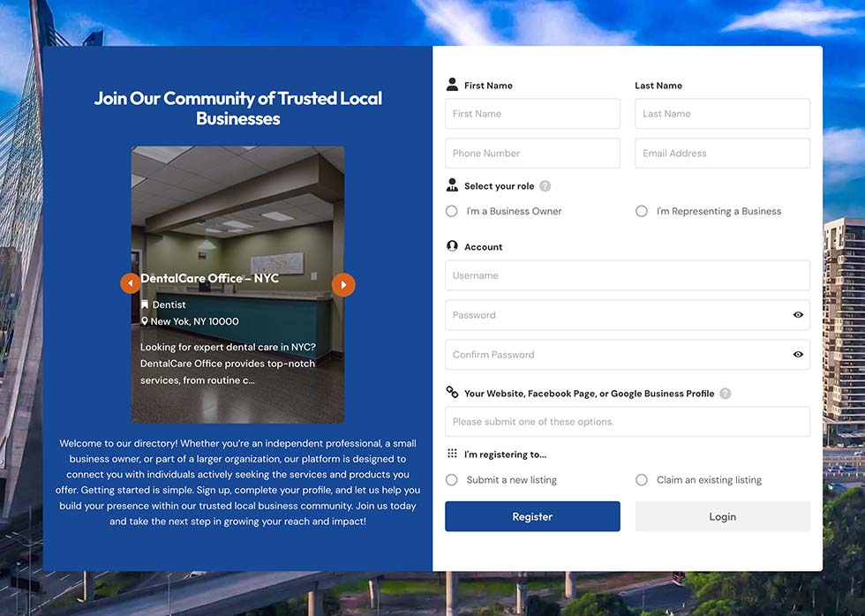Choose I'm Representing a Business
Viewport: 865px width, 616px height.
642,211
